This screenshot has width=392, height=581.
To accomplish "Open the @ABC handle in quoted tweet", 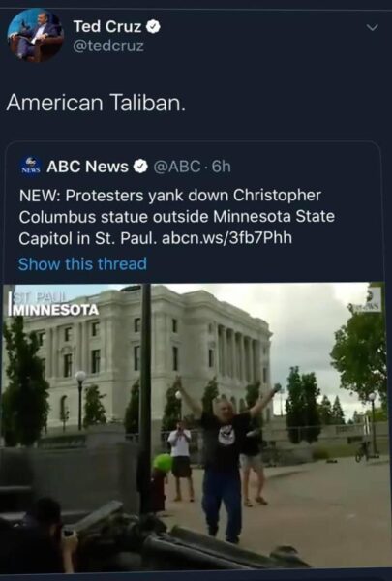I will point(177,167).
